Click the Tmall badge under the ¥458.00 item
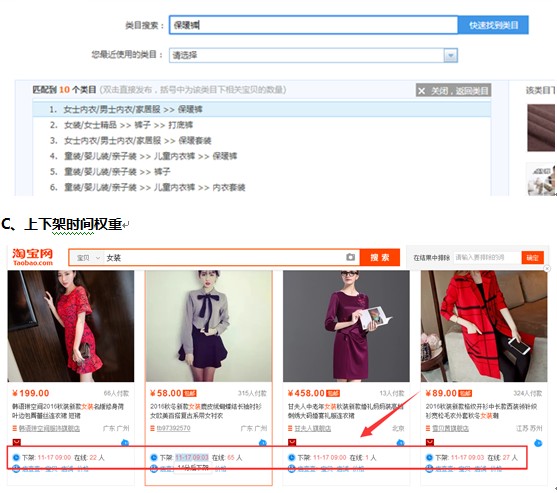The width and height of the screenshot is (557, 493). click(x=292, y=442)
